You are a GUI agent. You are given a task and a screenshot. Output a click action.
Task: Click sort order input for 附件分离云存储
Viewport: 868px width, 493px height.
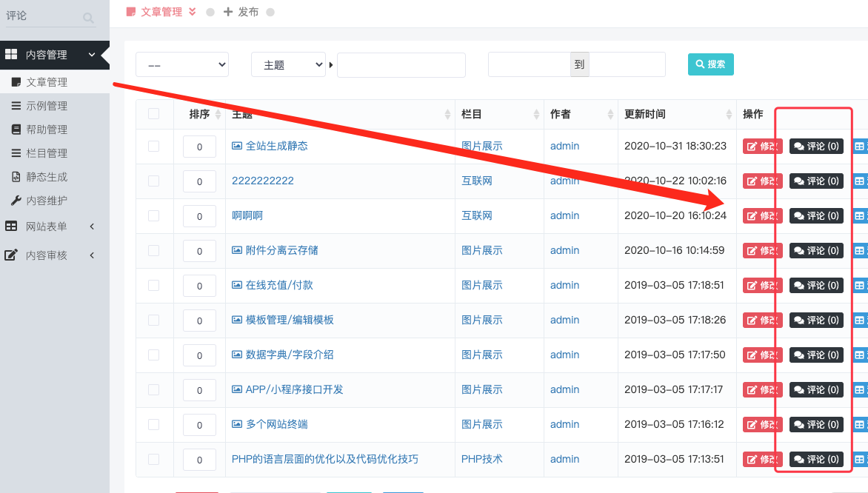199,251
